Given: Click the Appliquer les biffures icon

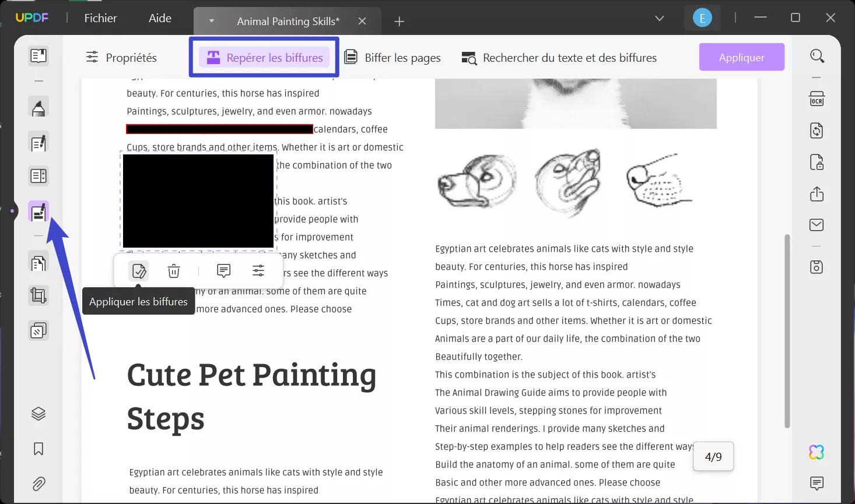Looking at the screenshot, I should pos(139,271).
